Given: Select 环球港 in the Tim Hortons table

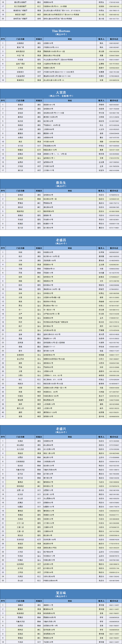Looking at the screenshot, I should pos(20,60).
